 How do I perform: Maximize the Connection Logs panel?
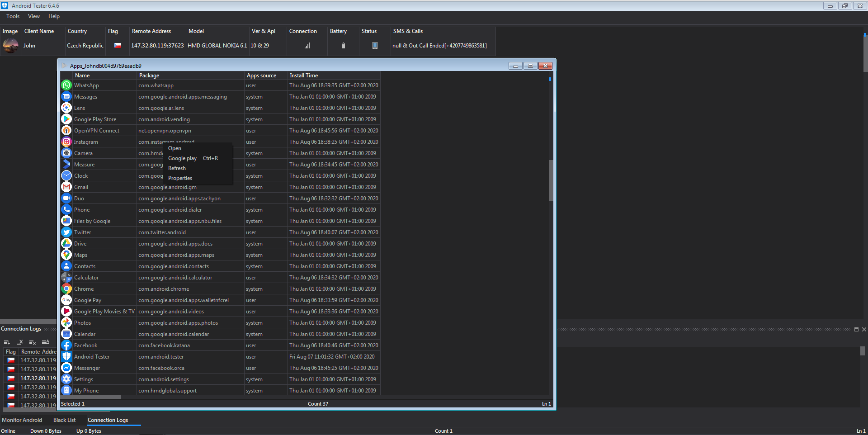point(856,329)
